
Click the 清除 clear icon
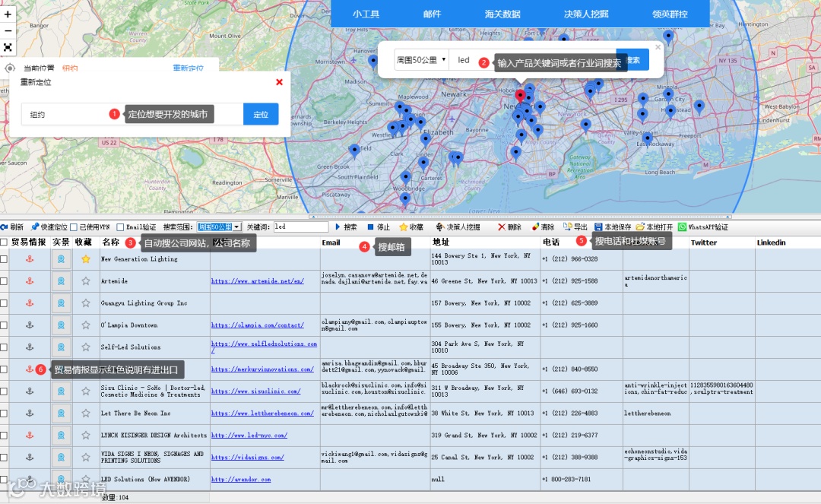click(535, 227)
